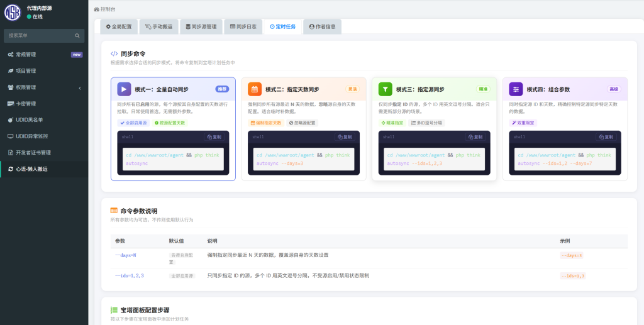The image size is (644, 325).
Task: Click the --ids=1,2,3 parameter cell
Action: 130,276
